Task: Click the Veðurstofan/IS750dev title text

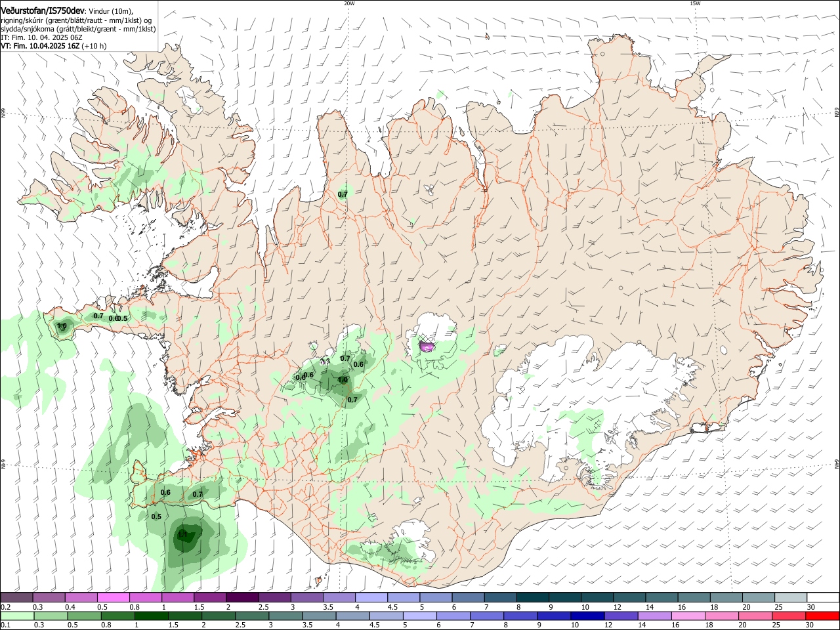Action: 43,11
